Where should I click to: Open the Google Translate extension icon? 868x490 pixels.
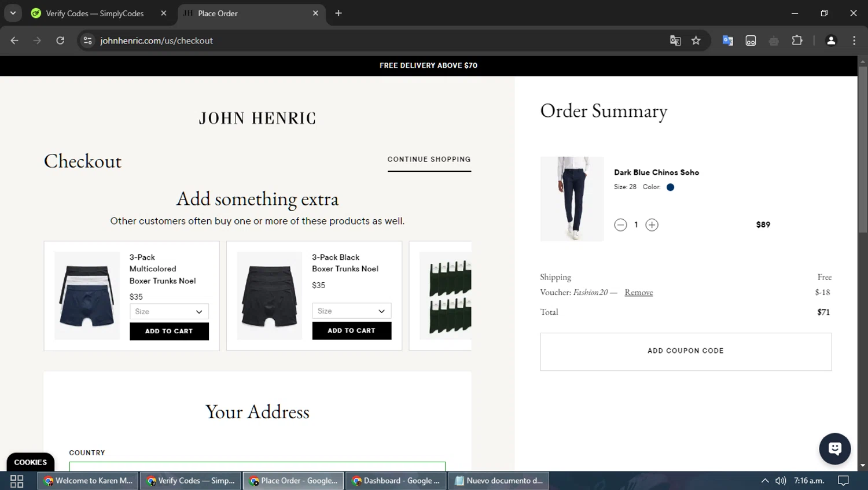coord(728,40)
